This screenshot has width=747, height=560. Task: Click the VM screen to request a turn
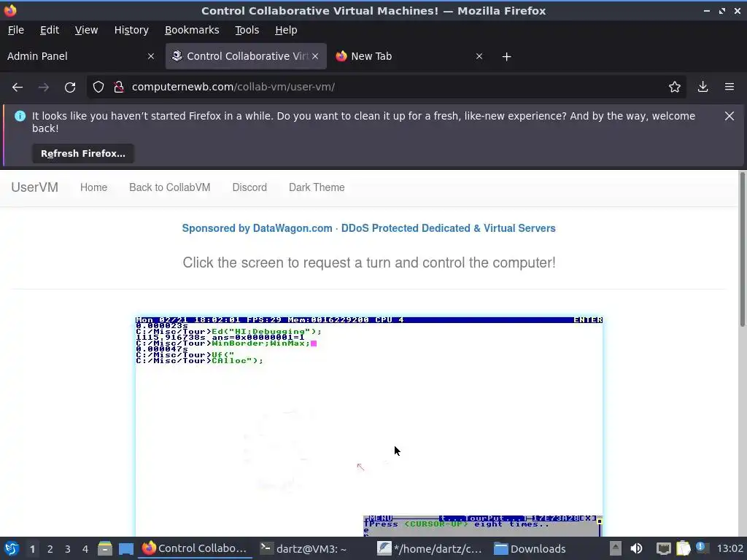pos(369,427)
